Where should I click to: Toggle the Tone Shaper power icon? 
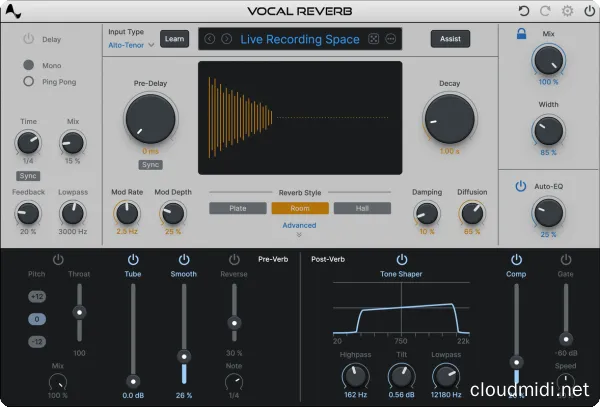[402, 259]
